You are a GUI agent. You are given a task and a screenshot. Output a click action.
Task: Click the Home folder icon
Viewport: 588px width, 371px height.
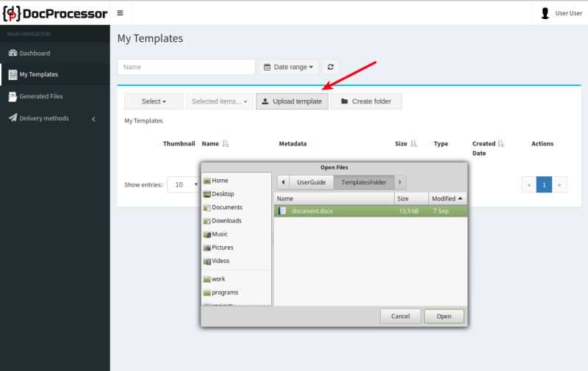pyautogui.click(x=207, y=181)
